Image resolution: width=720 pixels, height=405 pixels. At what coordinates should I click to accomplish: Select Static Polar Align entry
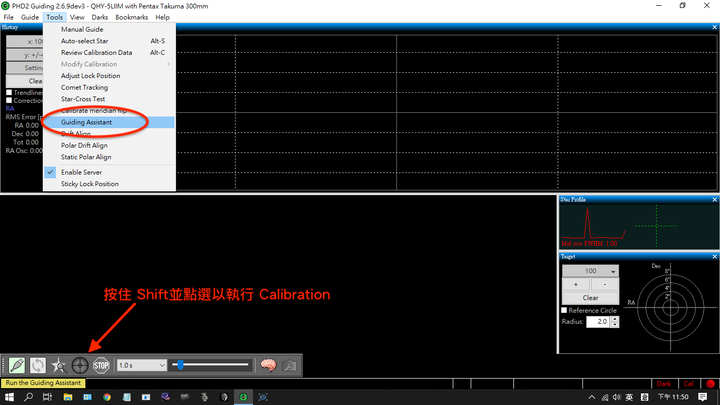(x=109, y=157)
